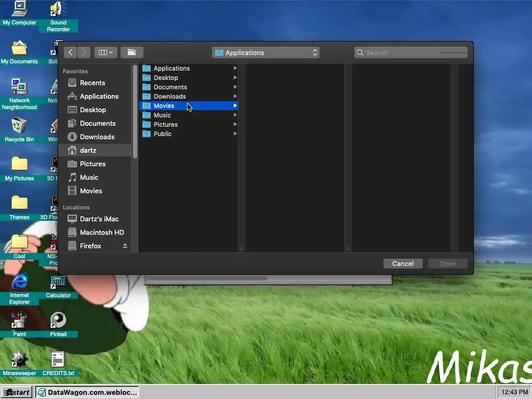Open My Pictures desktop folder
The image size is (532, 399).
click(x=19, y=169)
